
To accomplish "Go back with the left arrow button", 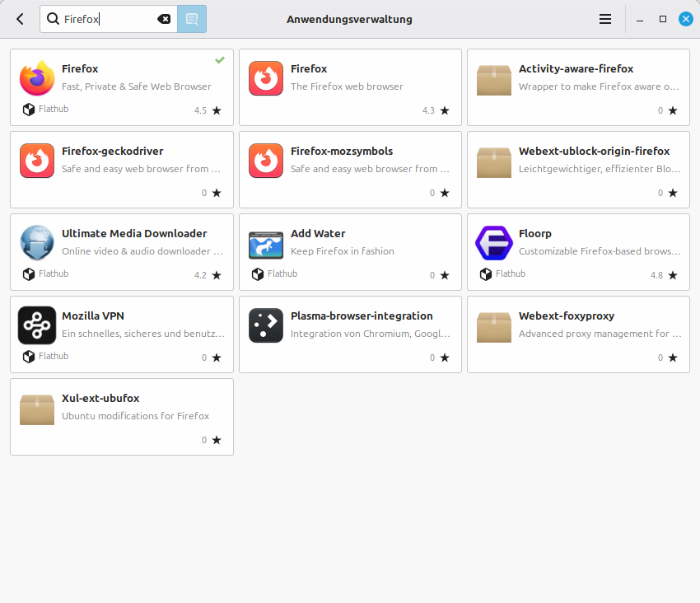I will [x=20, y=19].
